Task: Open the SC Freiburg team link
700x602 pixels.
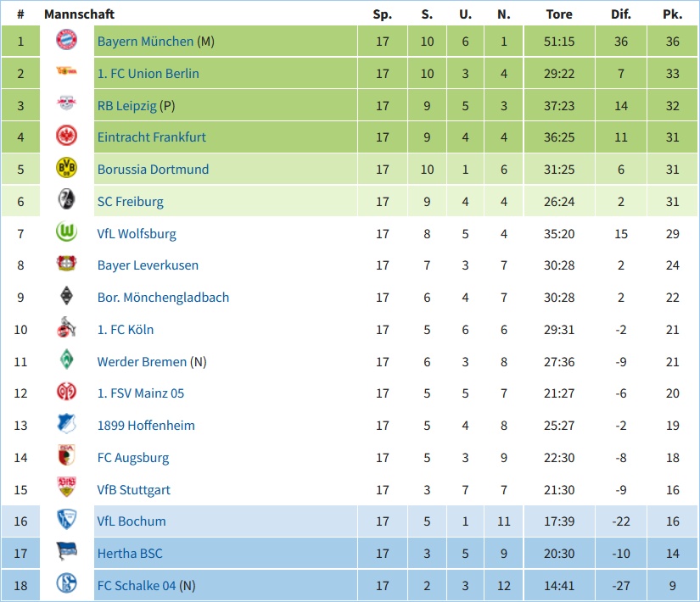Action: [131, 202]
